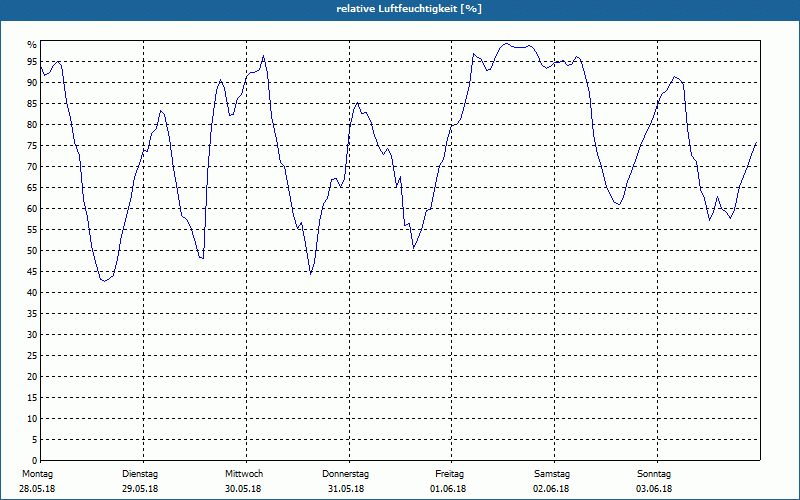
Task: Click the '%' unit label on y-axis
Action: pos(32,45)
